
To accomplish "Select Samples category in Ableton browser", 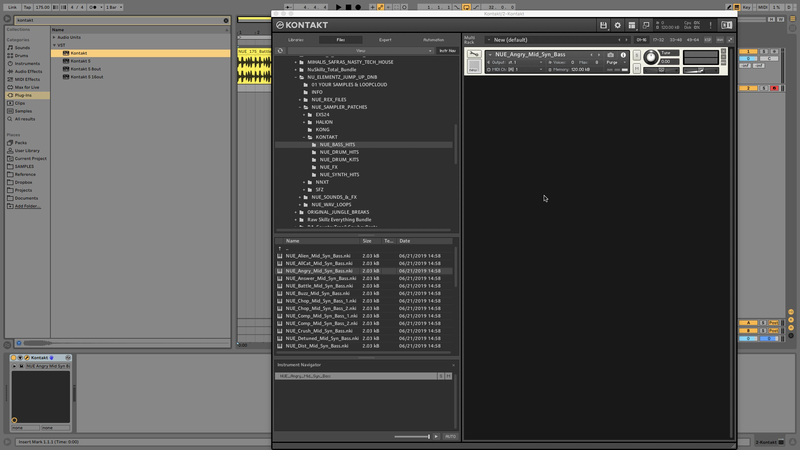I will point(23,111).
